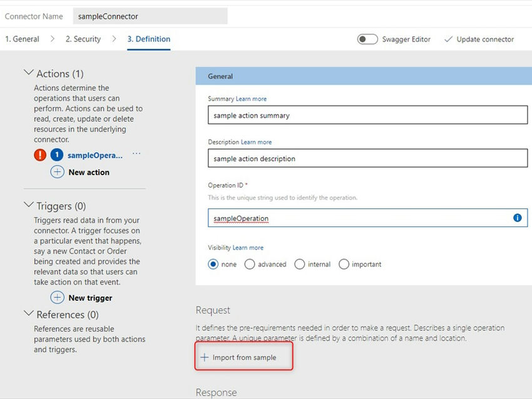Toggle the Swagger Editor switch

(367, 39)
